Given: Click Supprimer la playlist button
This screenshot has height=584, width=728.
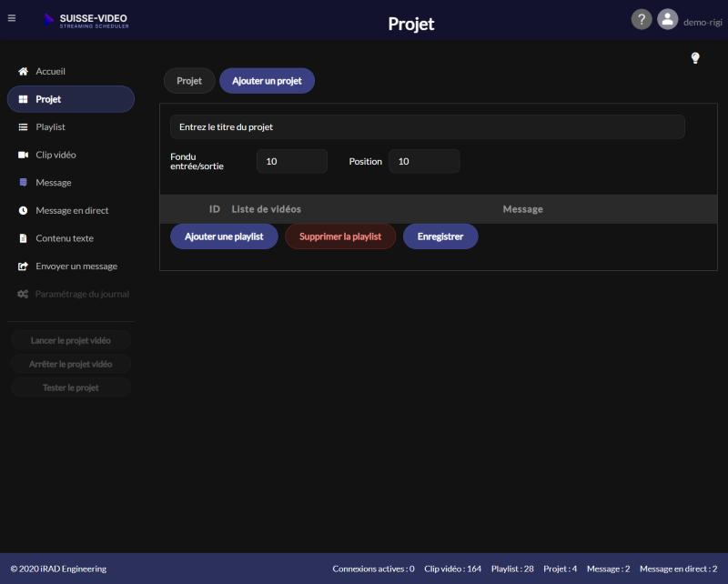Looking at the screenshot, I should click(x=340, y=237).
